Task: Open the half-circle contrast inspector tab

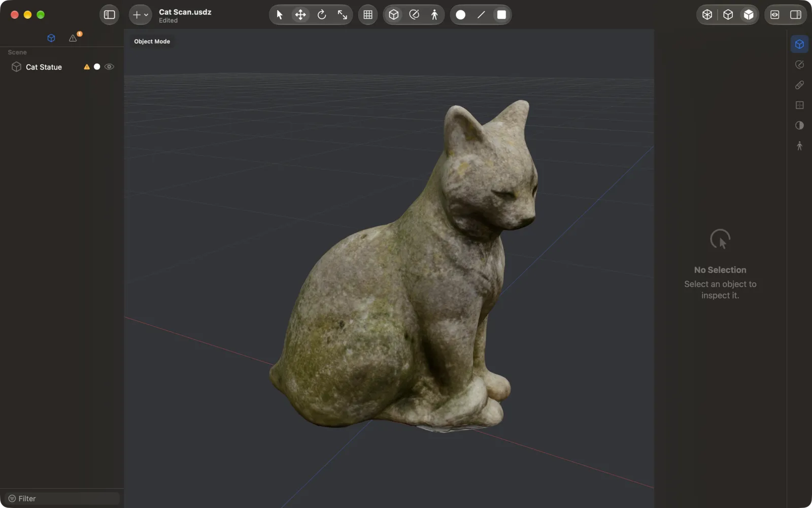Action: (799, 125)
